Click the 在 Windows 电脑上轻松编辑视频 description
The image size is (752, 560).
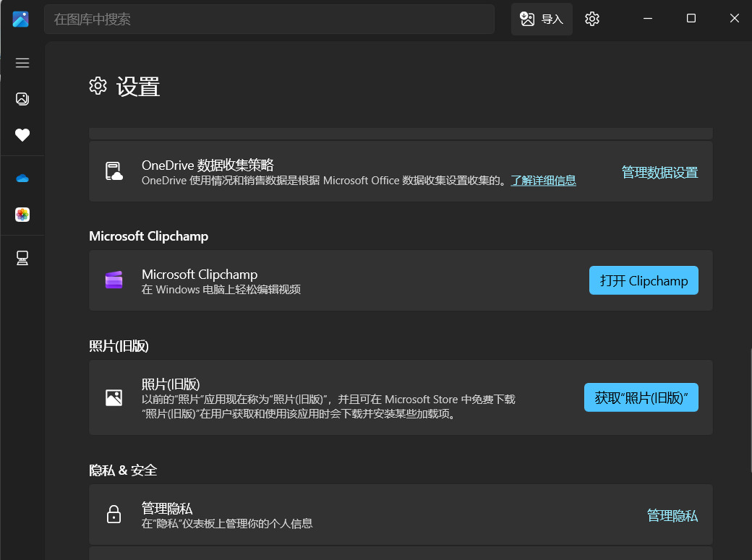point(221,290)
